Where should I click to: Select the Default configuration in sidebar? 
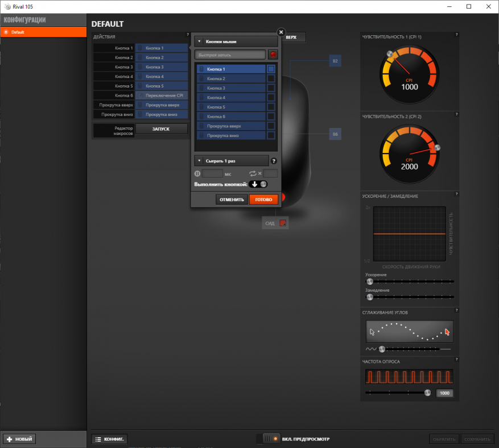(43, 32)
